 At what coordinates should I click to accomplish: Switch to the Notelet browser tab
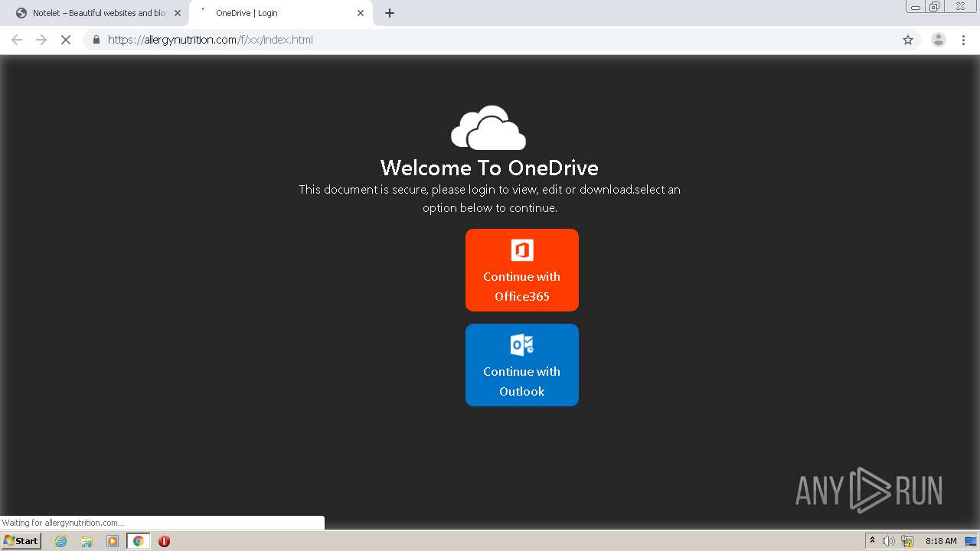[x=98, y=13]
